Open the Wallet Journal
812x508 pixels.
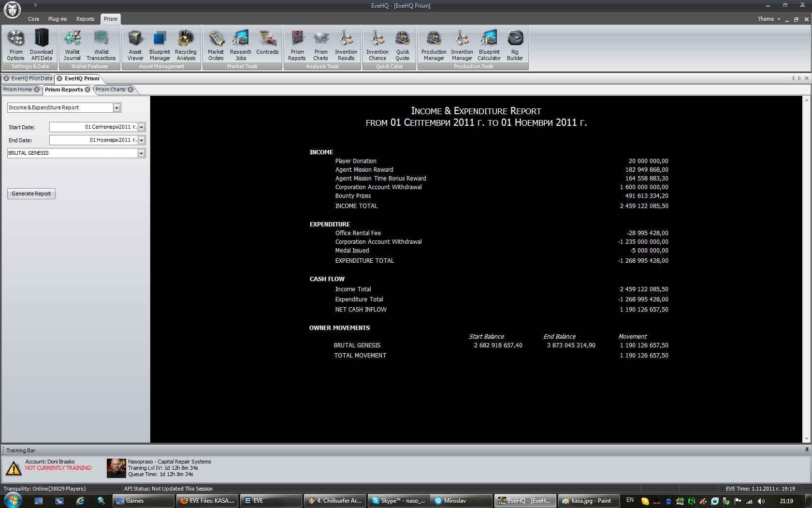pos(72,45)
